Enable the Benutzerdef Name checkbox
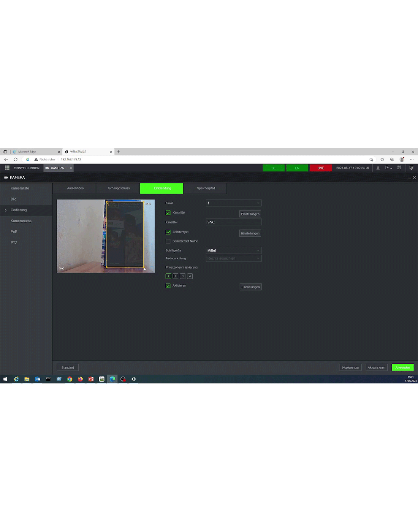The height and width of the screenshot is (532, 418). pyautogui.click(x=168, y=241)
